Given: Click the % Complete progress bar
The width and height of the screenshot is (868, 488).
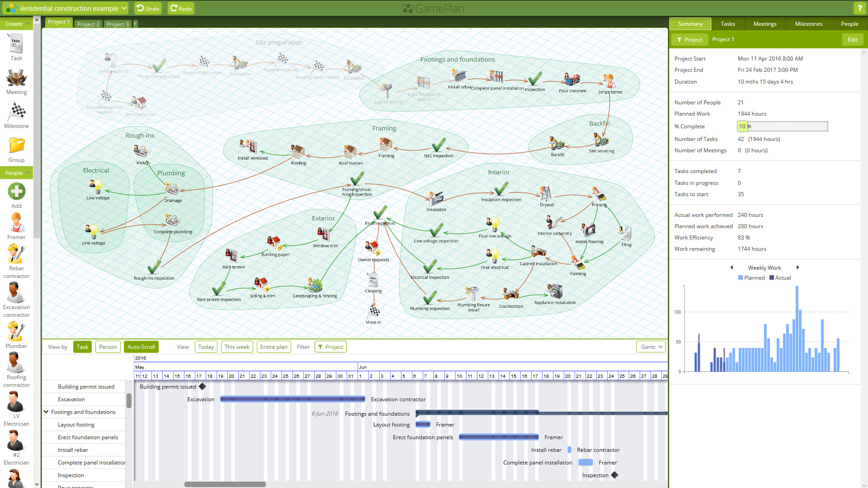Looking at the screenshot, I should tap(782, 127).
